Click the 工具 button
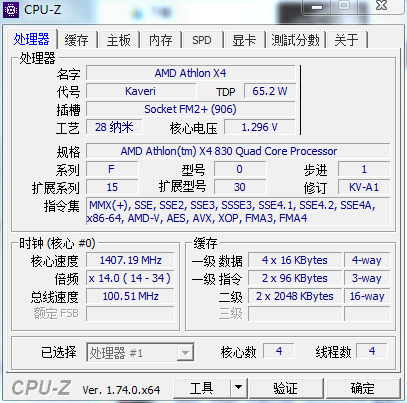The image size is (407, 403). coord(202,388)
